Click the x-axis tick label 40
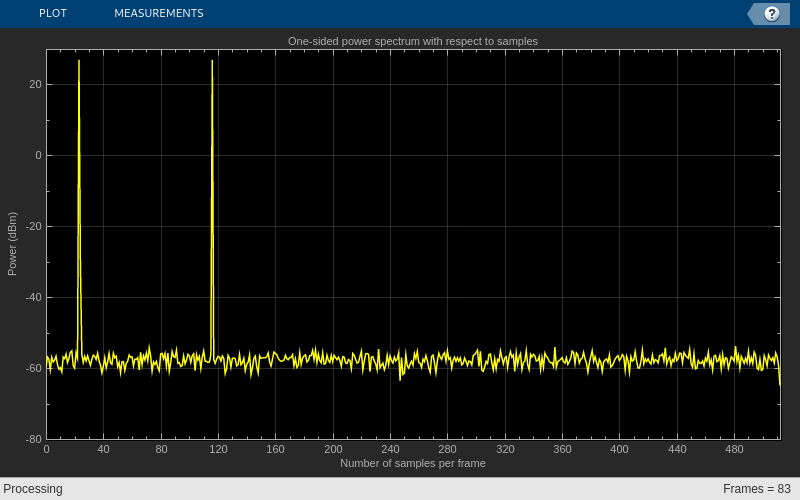This screenshot has width=800, height=500. point(104,449)
